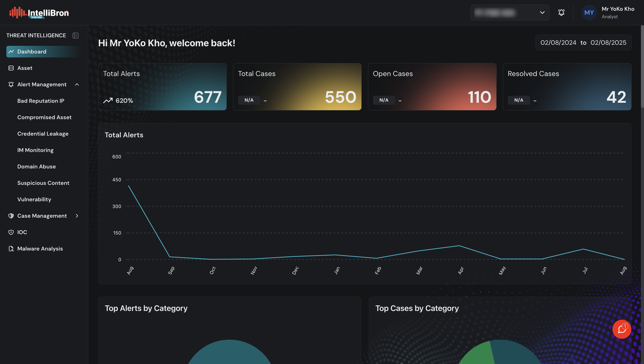Image resolution: width=644 pixels, height=364 pixels.
Task: Click the welcome back greeting
Action: [x=166, y=43]
